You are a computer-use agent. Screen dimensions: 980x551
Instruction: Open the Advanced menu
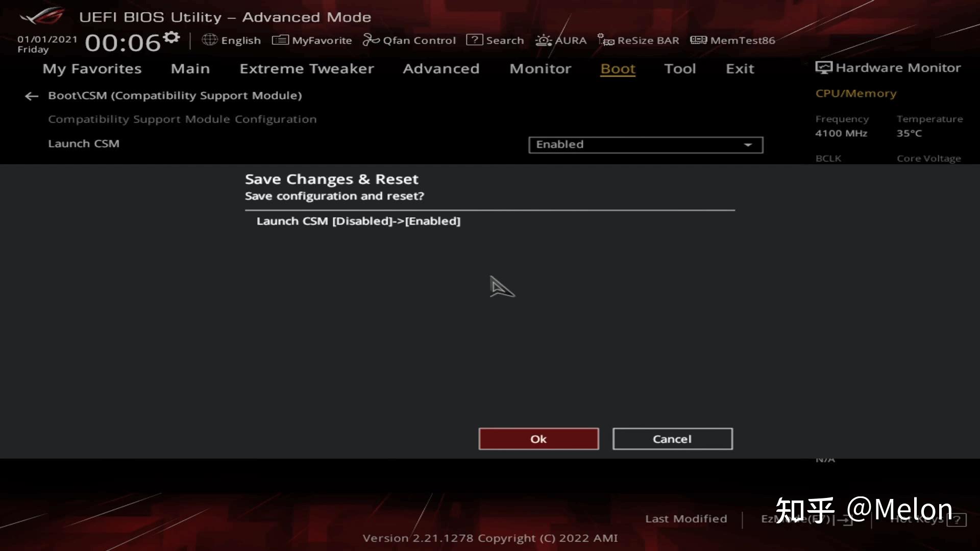click(441, 68)
